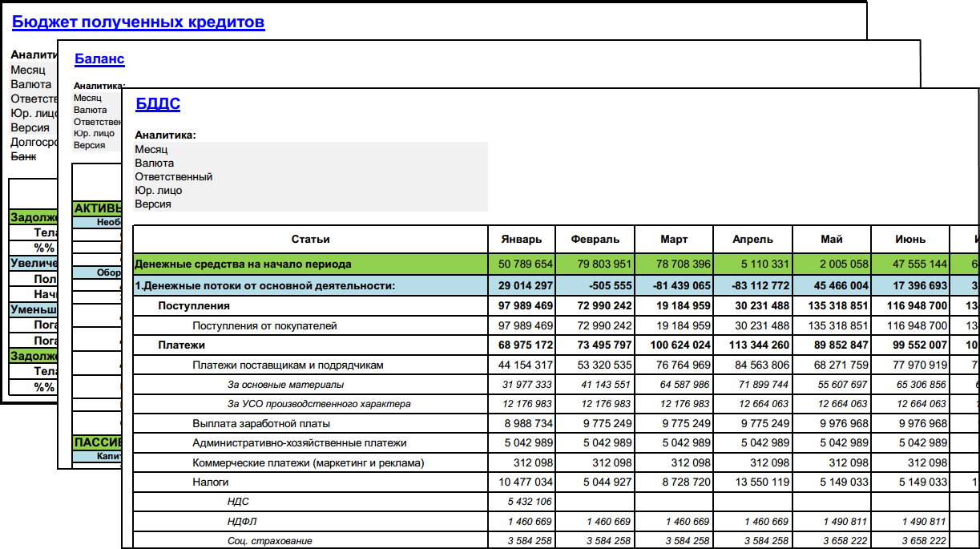Select the 'Выплата заработной платы' row label
The width and height of the screenshot is (980, 549).
click(x=261, y=423)
